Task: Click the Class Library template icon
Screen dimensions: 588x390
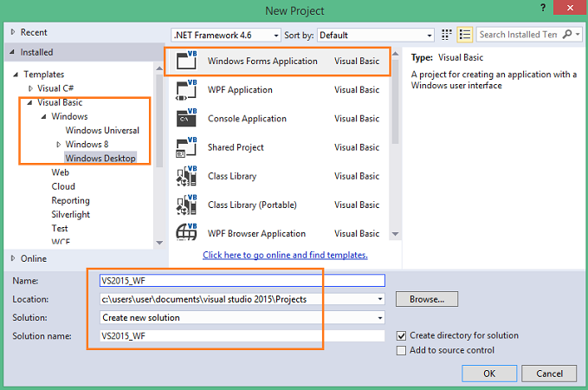Action: (x=186, y=176)
